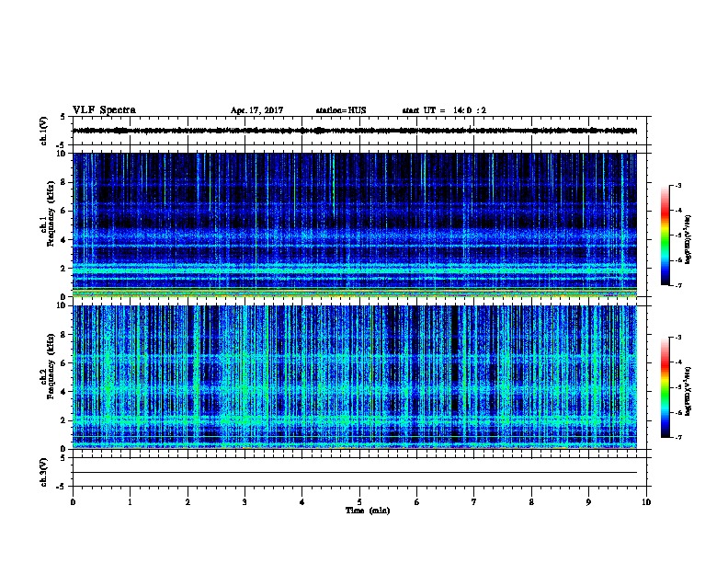Click the "ch.3(V)" axis label

click(43, 472)
